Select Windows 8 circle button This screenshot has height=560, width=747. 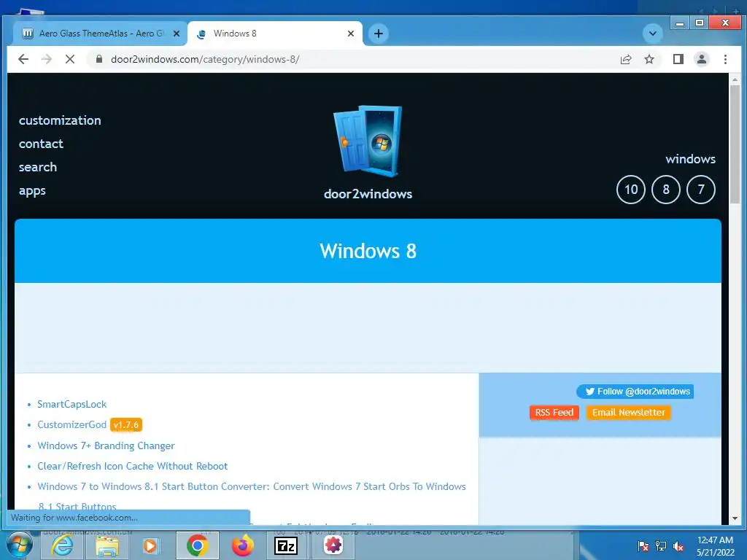pyautogui.click(x=665, y=190)
